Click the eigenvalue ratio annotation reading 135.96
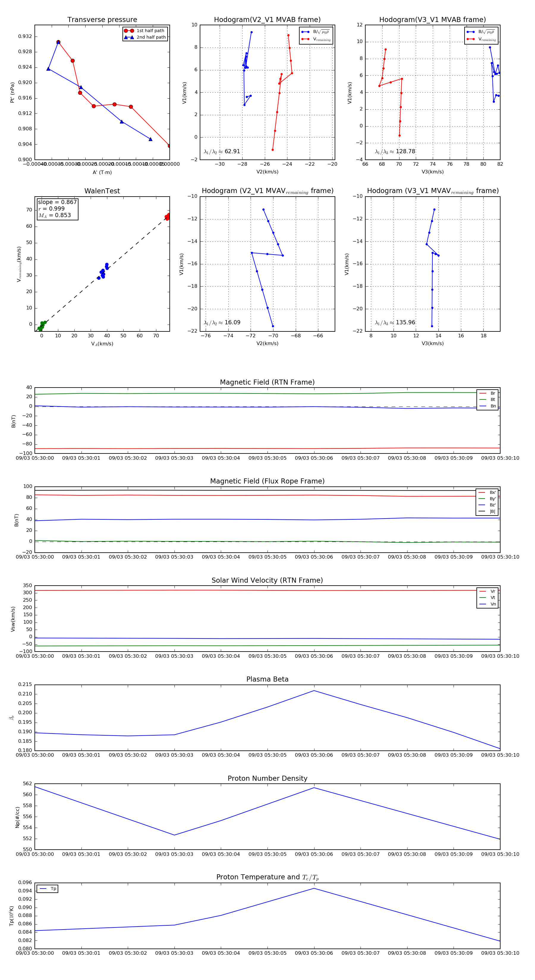This screenshot has height=980, width=535. coord(395,323)
